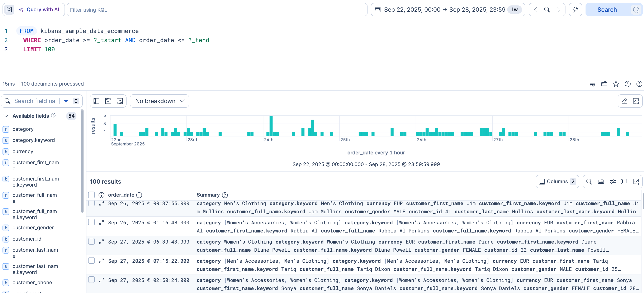Click the send to background icon beside Search

pos(636,10)
